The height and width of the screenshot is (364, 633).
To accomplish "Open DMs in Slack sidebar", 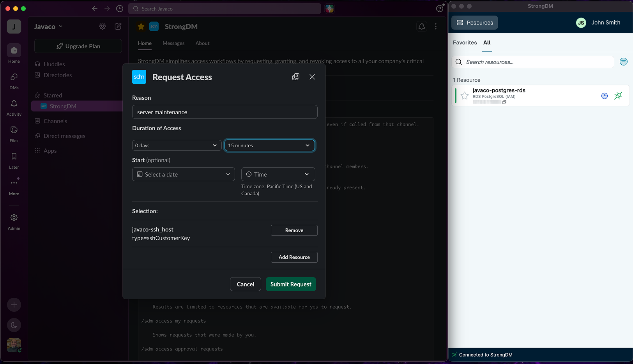I will (14, 81).
